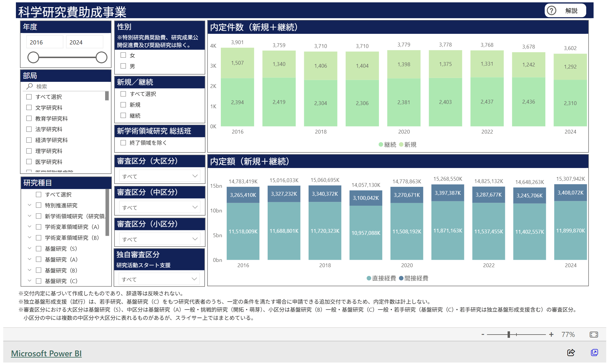Click the 2024 end year input field
The height and width of the screenshot is (364, 608).
[84, 42]
